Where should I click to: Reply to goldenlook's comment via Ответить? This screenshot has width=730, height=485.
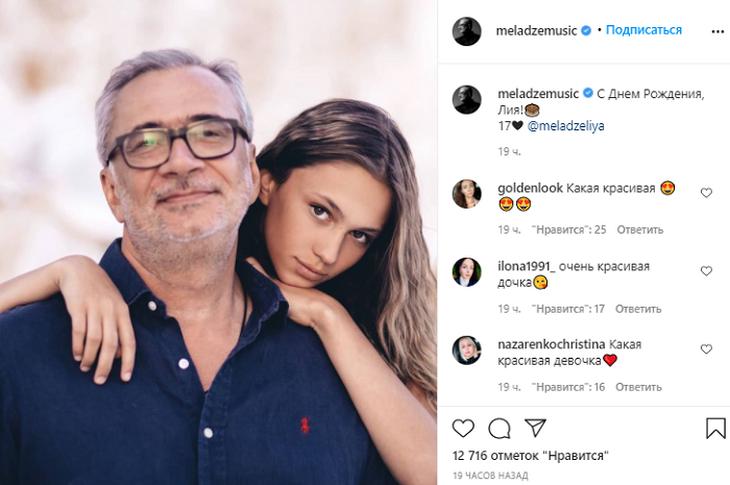coord(639,230)
